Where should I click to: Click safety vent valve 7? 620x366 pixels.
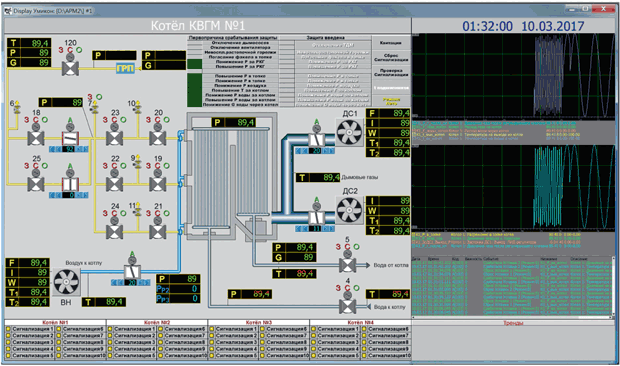point(94,108)
